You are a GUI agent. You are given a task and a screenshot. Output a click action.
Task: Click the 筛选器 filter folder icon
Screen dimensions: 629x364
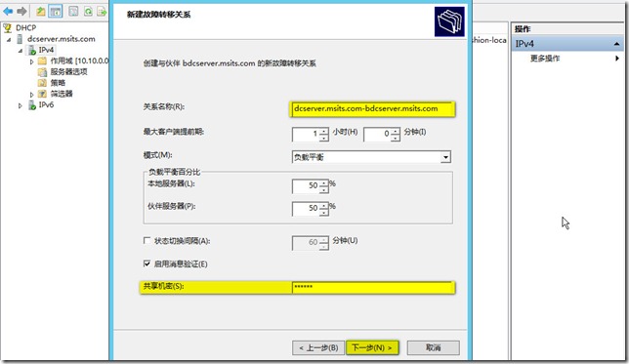pyautogui.click(x=42, y=94)
